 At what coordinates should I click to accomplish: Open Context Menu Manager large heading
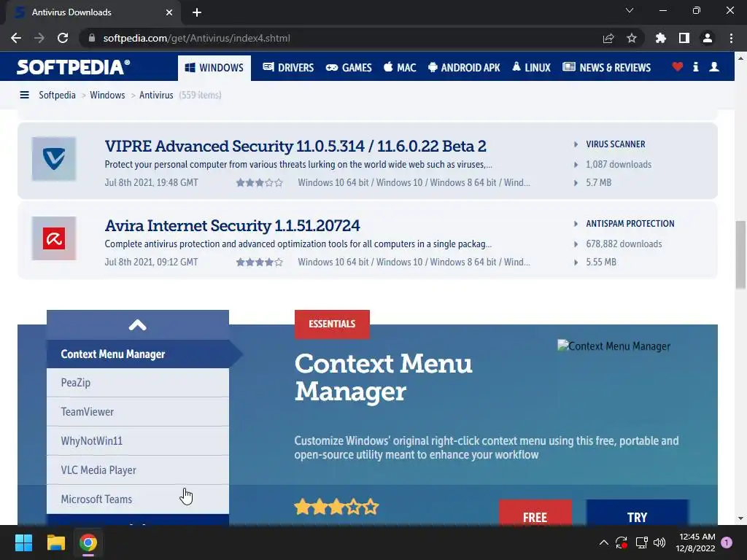click(x=384, y=378)
